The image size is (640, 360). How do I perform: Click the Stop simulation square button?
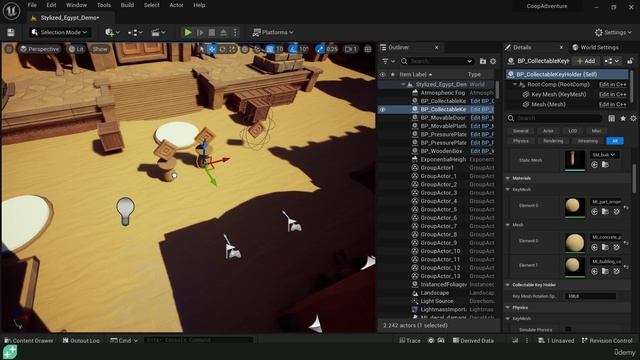pos(212,32)
